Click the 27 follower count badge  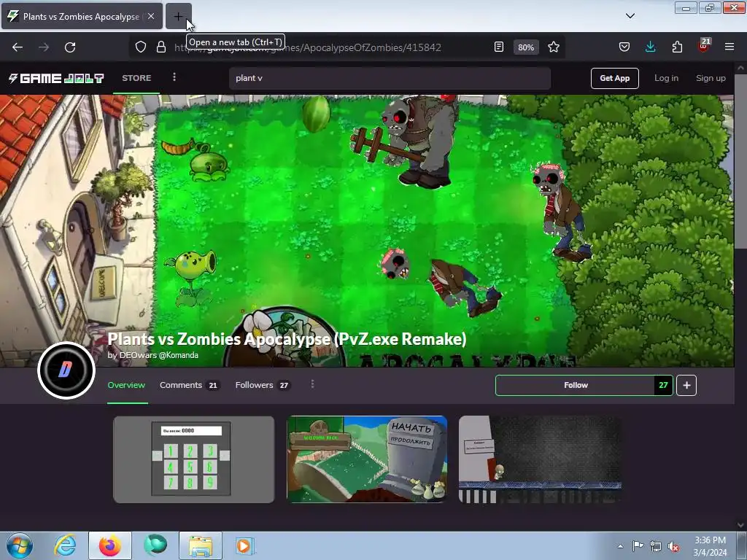[x=663, y=385]
